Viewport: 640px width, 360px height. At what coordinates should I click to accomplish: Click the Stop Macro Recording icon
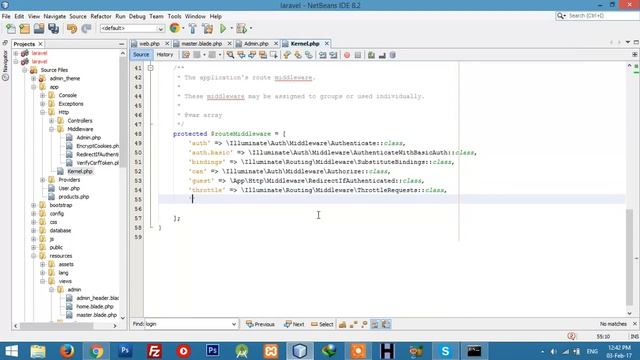coord(358,55)
